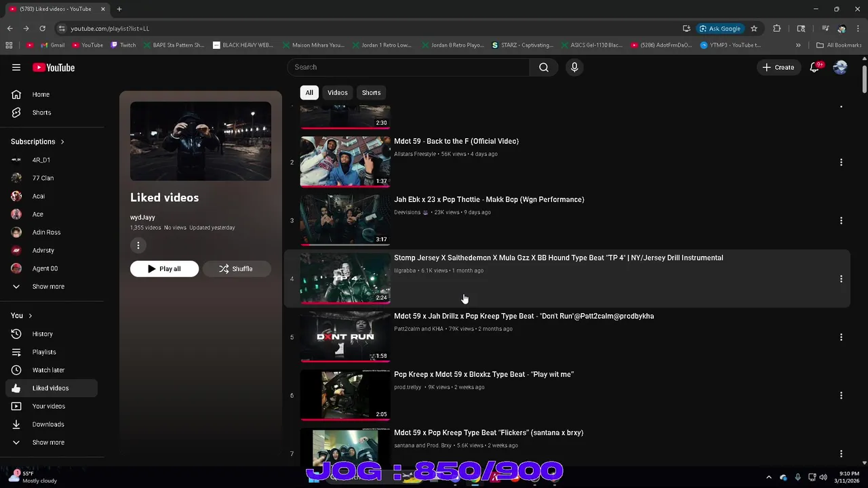Expand the You section arrow
The width and height of the screenshot is (868, 488).
click(30, 316)
